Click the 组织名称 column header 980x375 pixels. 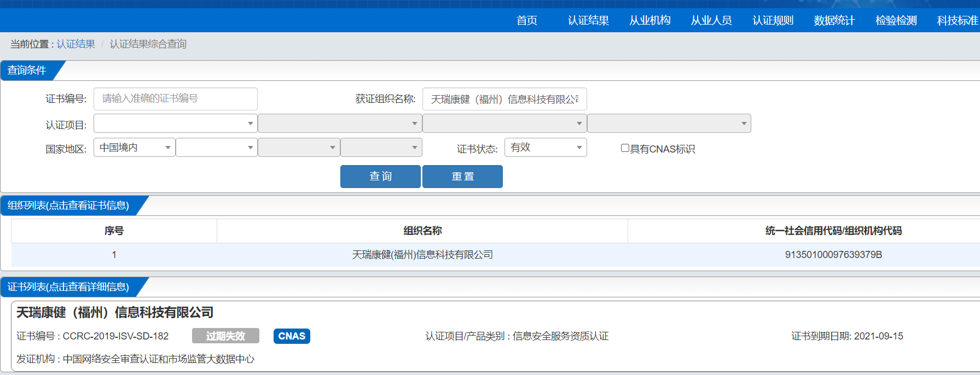tap(422, 231)
